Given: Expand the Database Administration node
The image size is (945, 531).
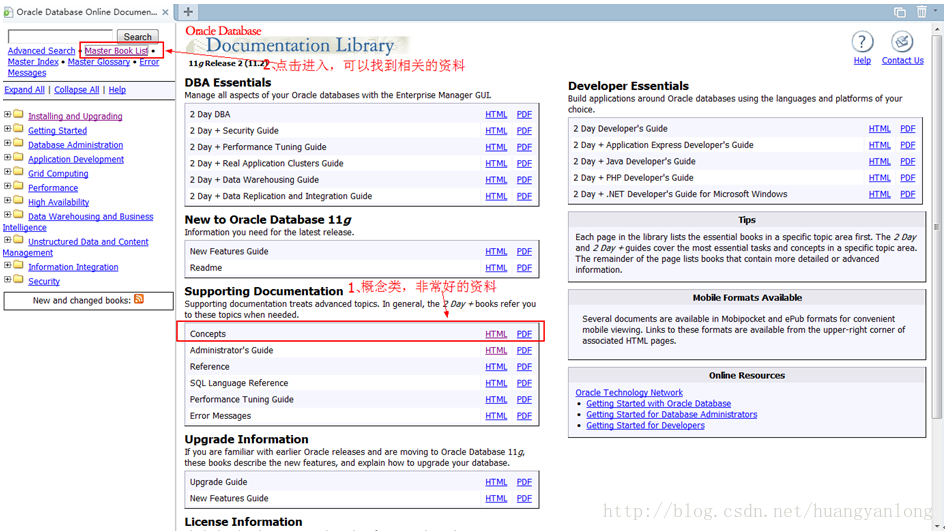Looking at the screenshot, I should [x=7, y=143].
